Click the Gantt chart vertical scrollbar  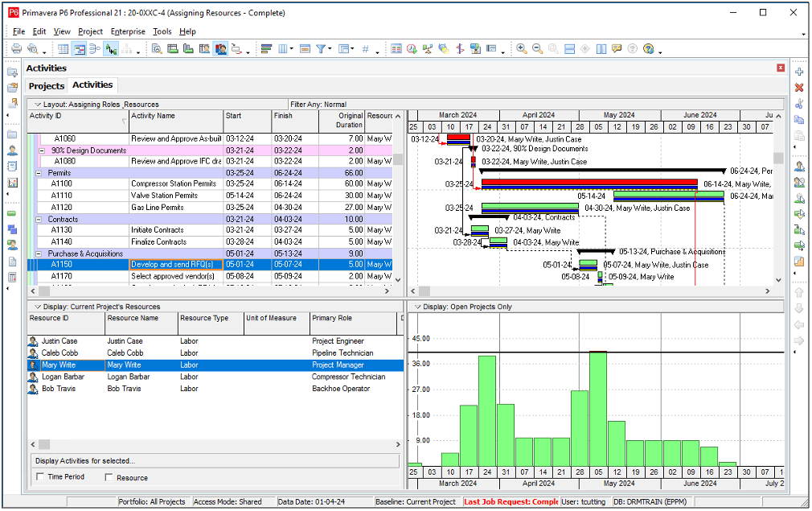coord(778,198)
